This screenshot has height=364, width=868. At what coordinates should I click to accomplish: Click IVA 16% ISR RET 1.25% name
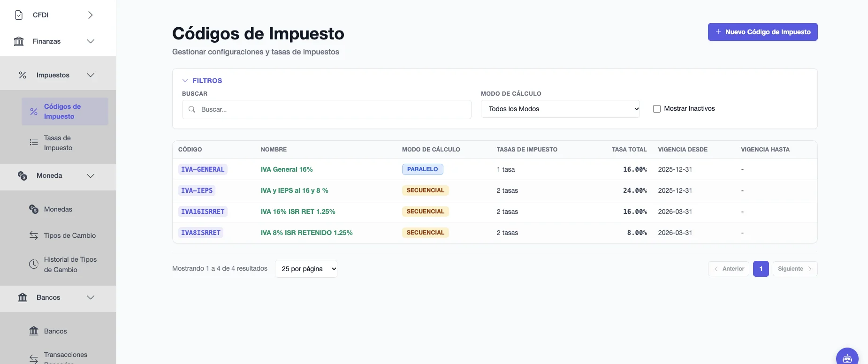(298, 212)
